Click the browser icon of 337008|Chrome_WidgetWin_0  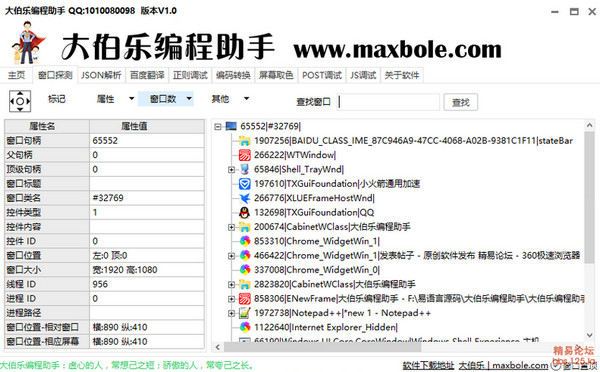(245, 270)
